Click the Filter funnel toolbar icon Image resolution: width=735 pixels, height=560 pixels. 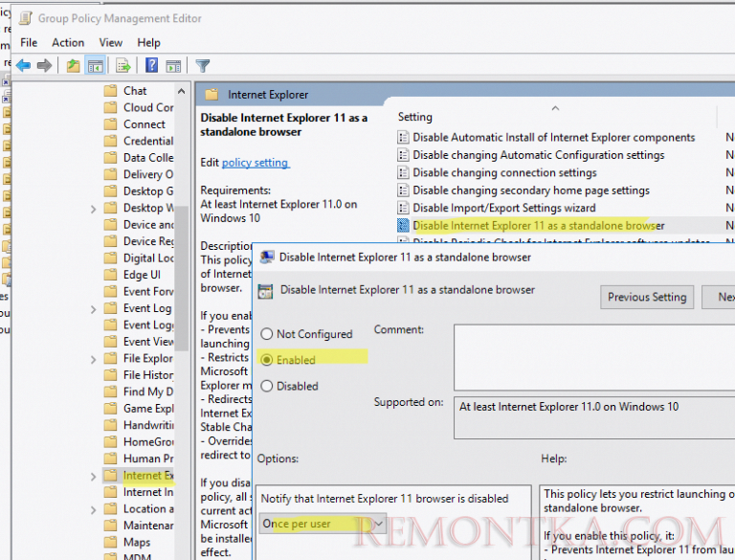tap(203, 65)
